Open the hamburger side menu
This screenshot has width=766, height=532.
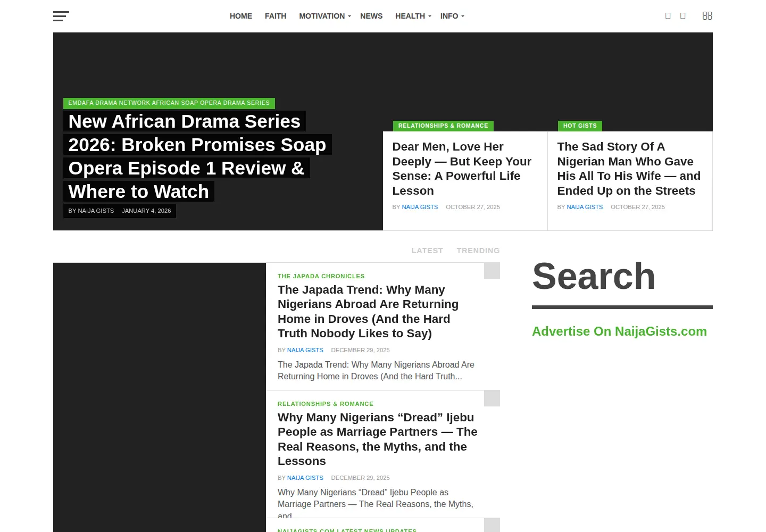(61, 16)
